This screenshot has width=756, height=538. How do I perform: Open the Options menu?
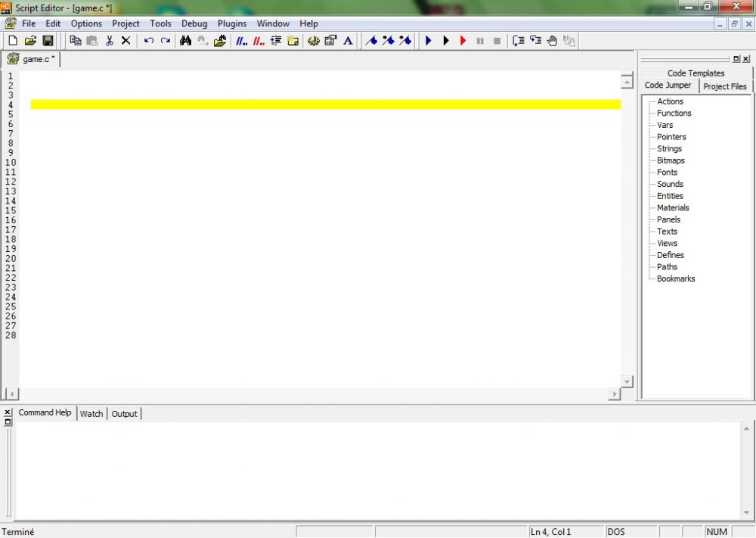pos(86,23)
